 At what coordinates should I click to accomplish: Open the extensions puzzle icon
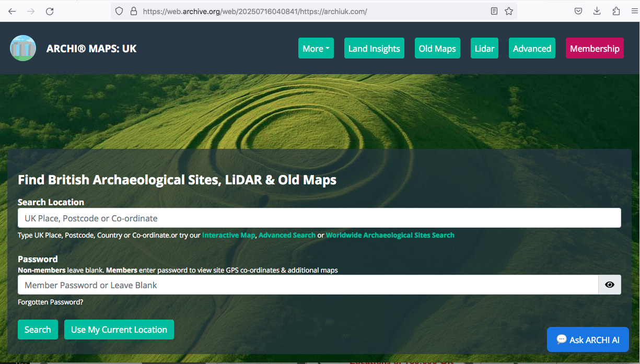(x=616, y=11)
